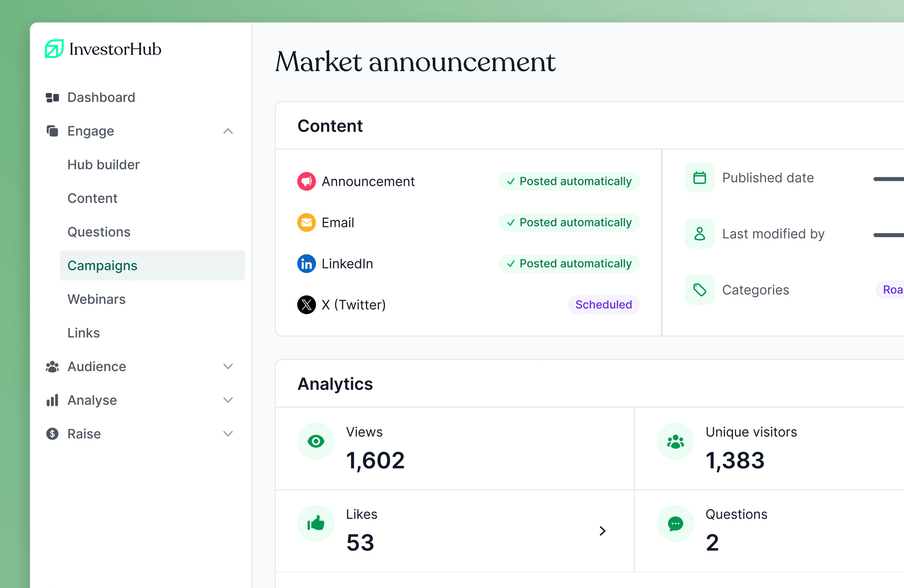This screenshot has height=588, width=904.
Task: Click the Raise dollar coin icon
Action: click(x=52, y=434)
